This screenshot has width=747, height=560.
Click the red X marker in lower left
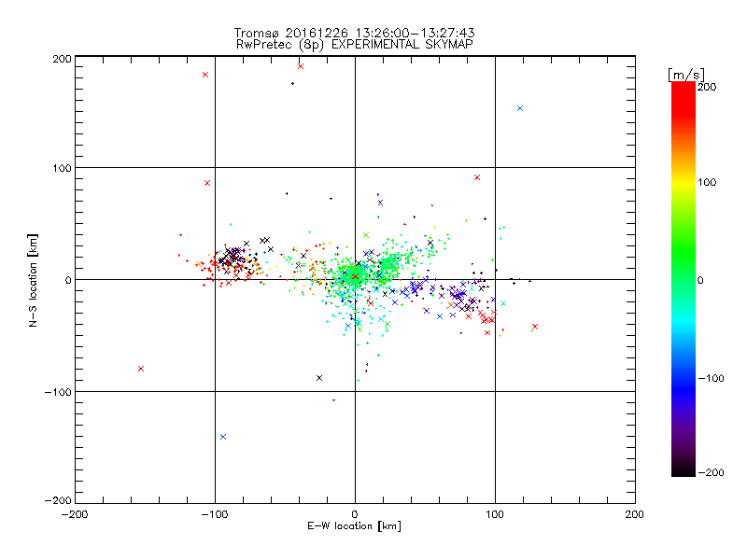tap(141, 369)
